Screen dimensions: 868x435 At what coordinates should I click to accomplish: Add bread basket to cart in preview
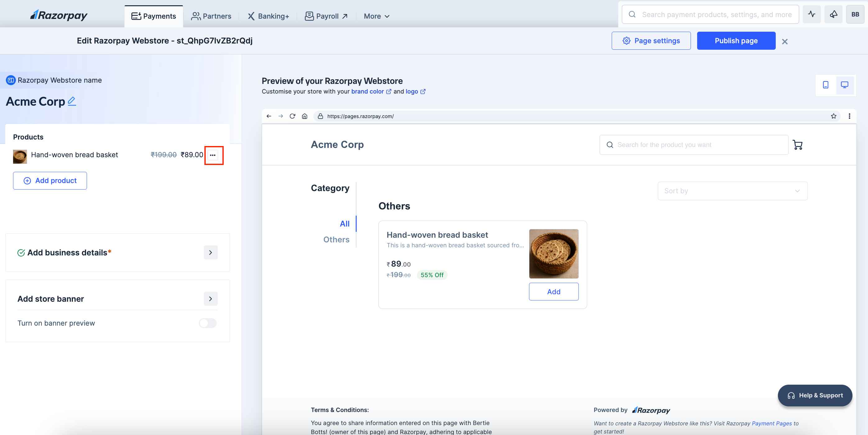point(554,292)
